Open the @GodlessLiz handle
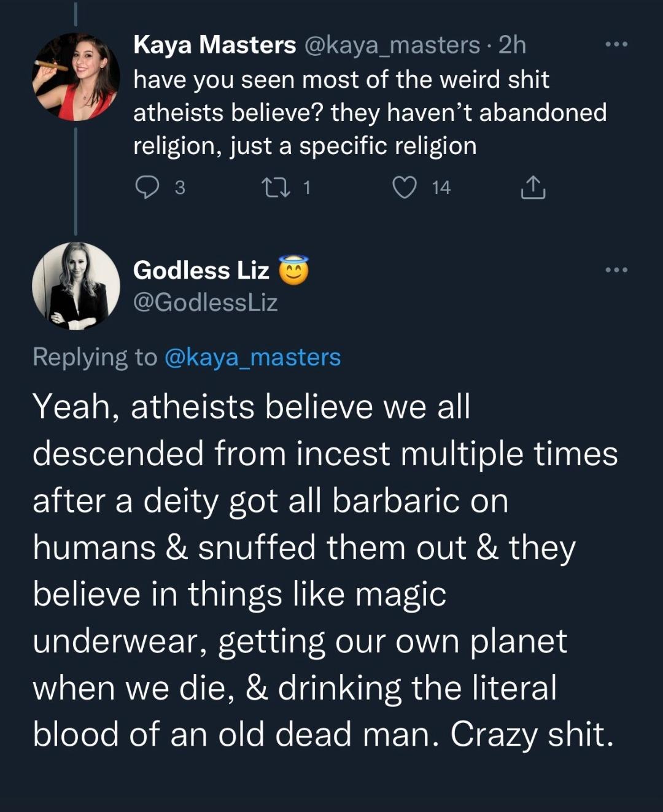This screenshot has height=812, width=663. click(206, 303)
